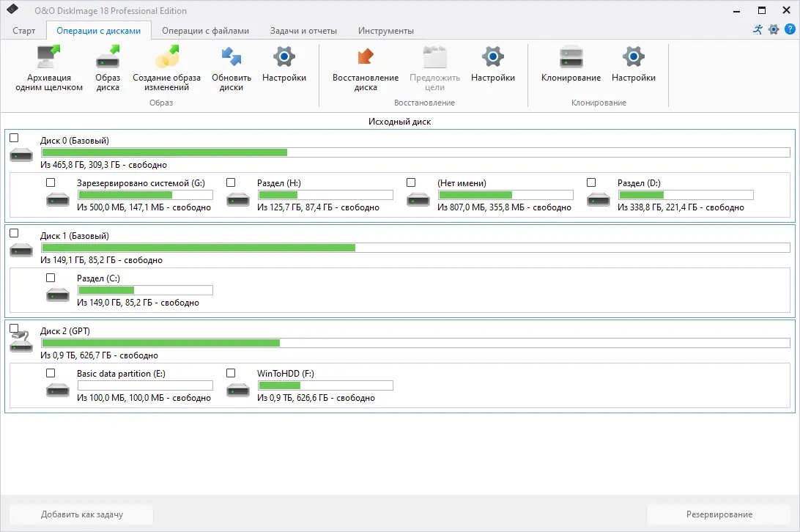Check the Диск 1 (Базовый) checkbox
Image resolution: width=800 pixels, height=532 pixels.
click(15, 233)
